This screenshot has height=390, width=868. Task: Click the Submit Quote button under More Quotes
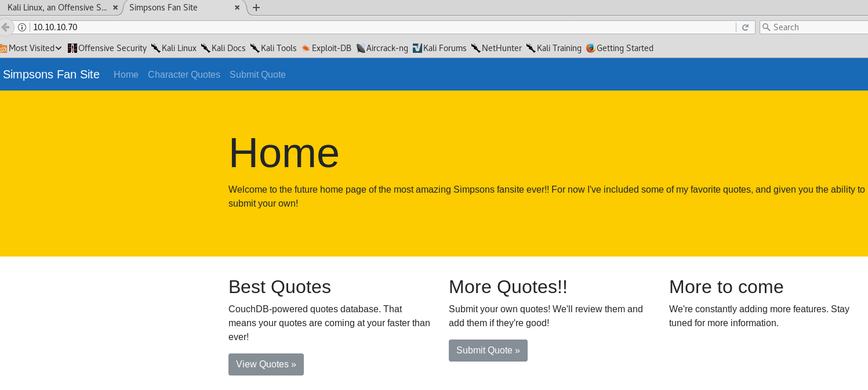(488, 350)
